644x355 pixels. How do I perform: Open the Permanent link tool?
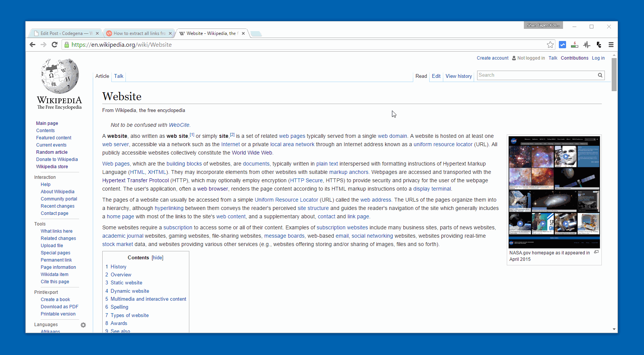click(x=56, y=260)
